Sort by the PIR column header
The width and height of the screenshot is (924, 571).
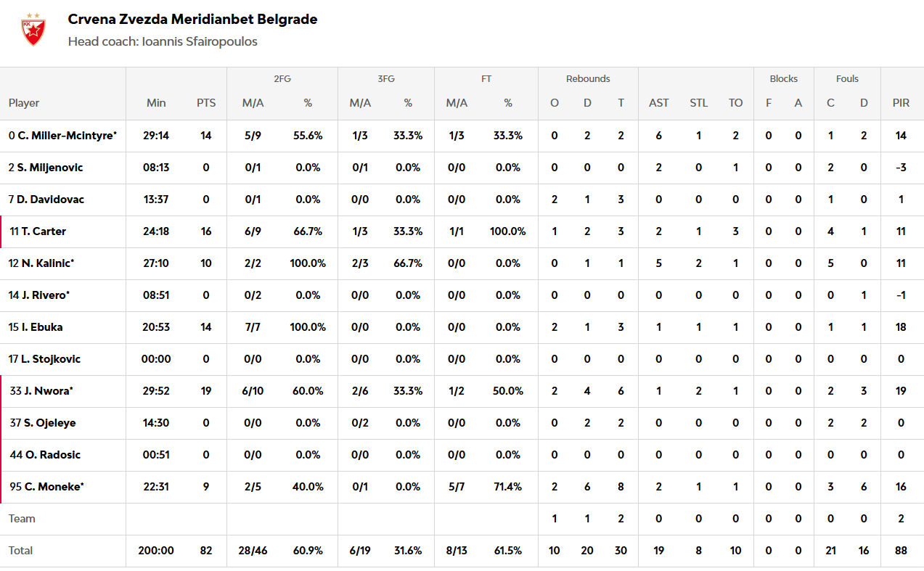[901, 103]
